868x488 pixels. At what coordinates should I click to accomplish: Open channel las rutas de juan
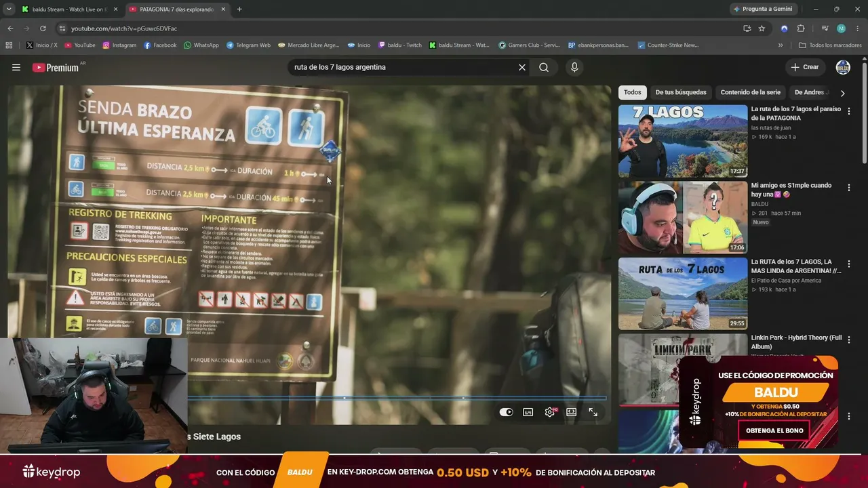(x=771, y=128)
